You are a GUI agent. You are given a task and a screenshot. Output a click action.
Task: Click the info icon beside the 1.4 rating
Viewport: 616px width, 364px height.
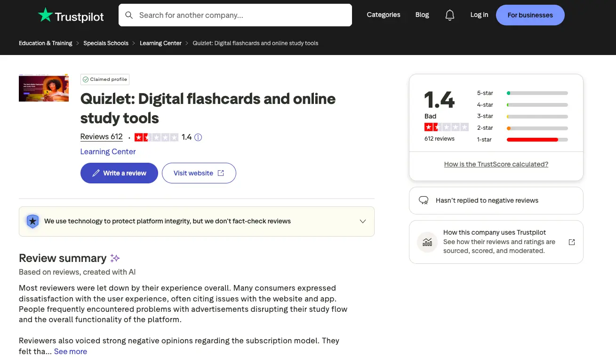coord(198,137)
